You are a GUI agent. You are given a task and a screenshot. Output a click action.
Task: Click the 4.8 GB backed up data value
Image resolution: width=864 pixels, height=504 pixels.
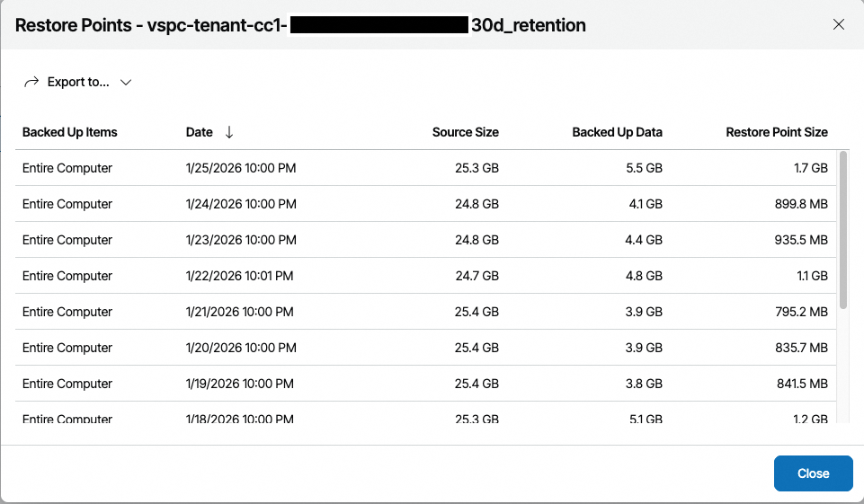coord(644,276)
